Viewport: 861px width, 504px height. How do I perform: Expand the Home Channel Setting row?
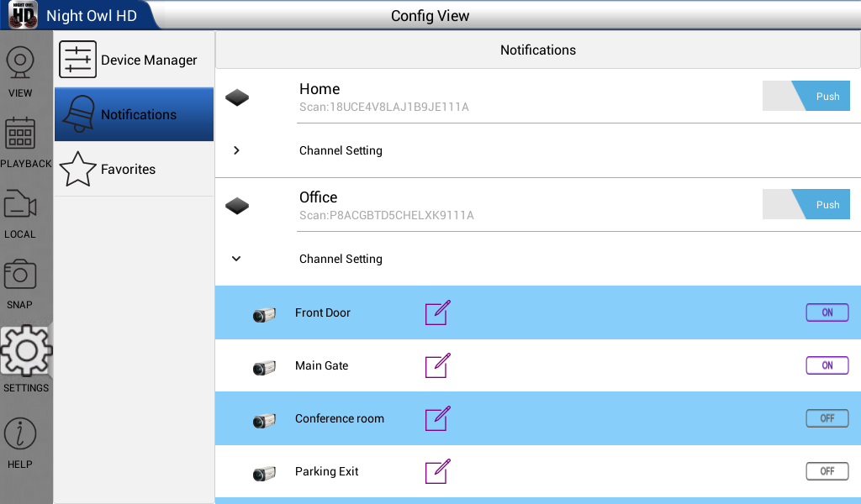click(538, 150)
